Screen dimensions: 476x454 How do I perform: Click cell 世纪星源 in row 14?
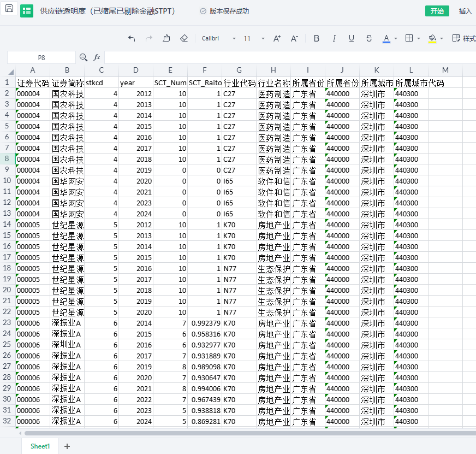click(x=67, y=225)
